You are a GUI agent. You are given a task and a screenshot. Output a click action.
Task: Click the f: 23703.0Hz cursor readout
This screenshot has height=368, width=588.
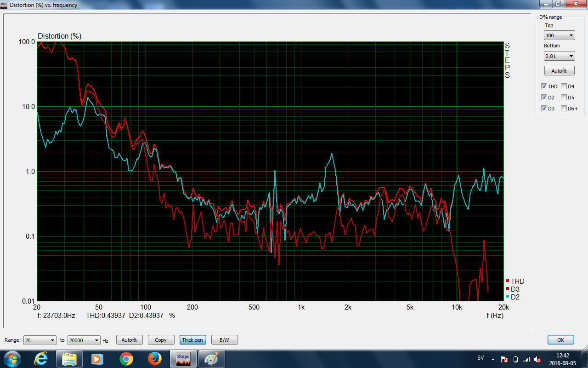[56, 316]
